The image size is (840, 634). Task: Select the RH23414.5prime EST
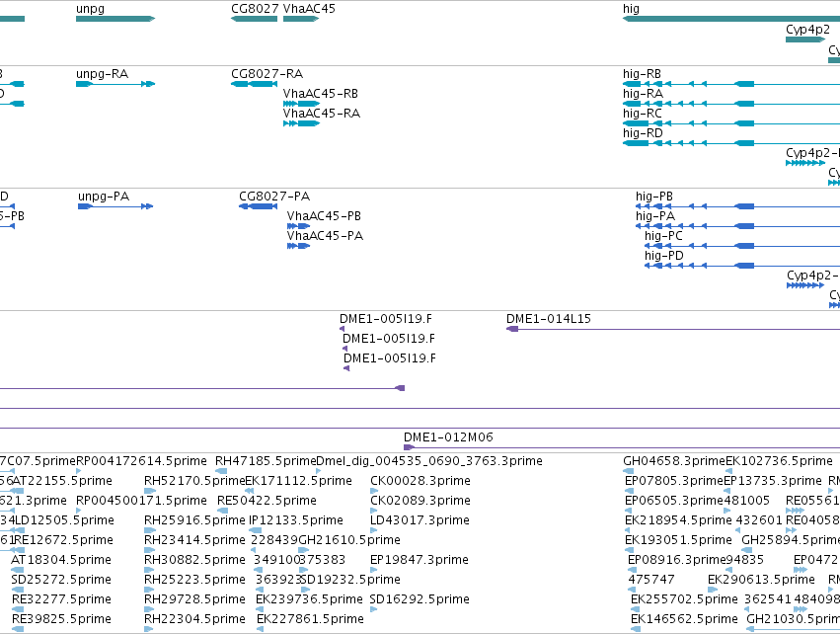149,550
